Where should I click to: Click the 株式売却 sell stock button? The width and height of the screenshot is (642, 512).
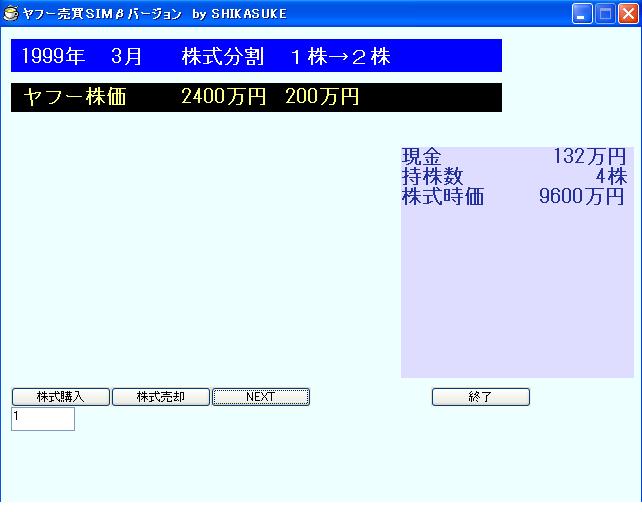pyautogui.click(x=160, y=396)
